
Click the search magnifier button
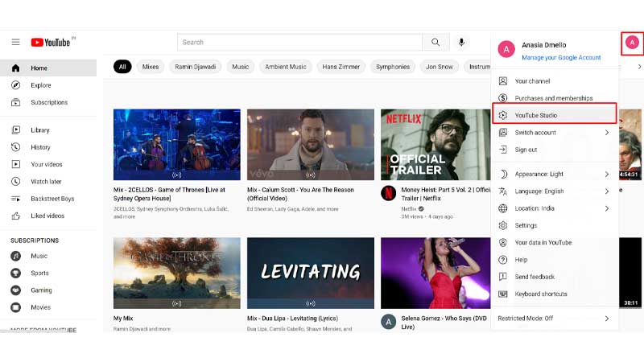coord(436,42)
